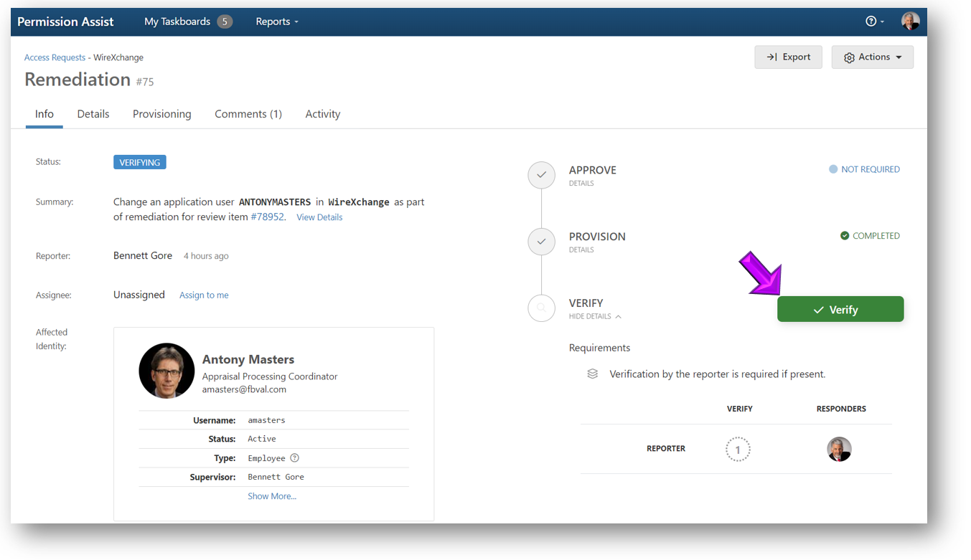The image size is (971, 560).
Task: Click the Verify step magnifier circle
Action: tap(541, 308)
